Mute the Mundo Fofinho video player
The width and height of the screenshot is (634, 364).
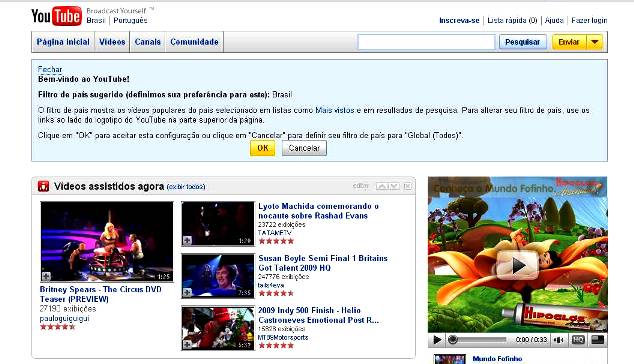pos(559,340)
